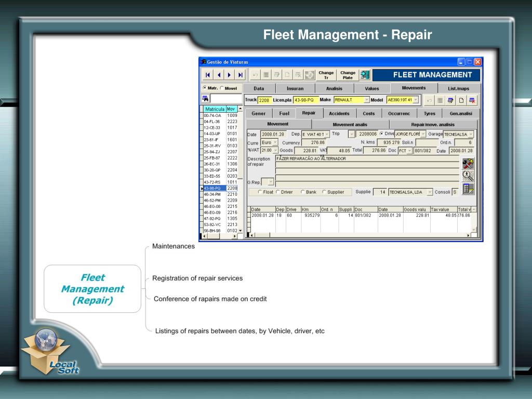Image resolution: width=532 pixels, height=399 pixels.
Task: Click the Gestão de Viaturas title icon
Action: click(x=203, y=62)
